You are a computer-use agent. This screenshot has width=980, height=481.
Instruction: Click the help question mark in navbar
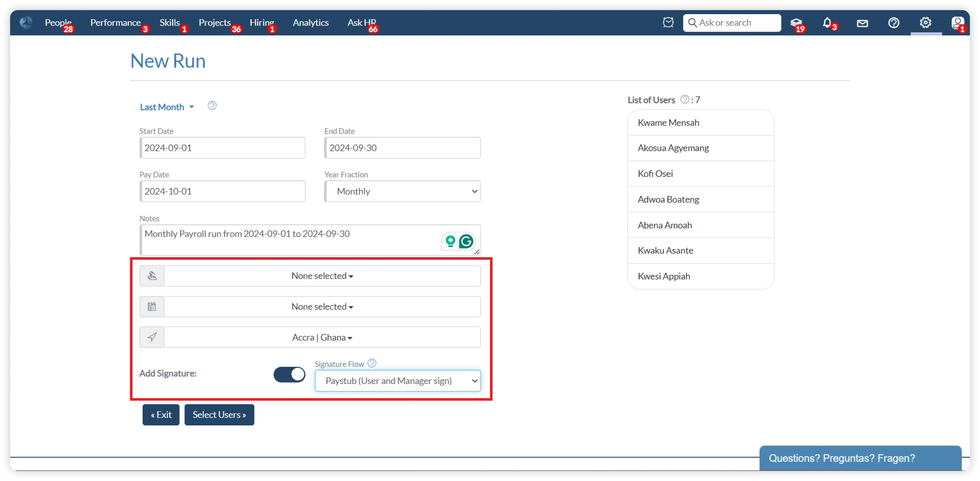point(894,23)
